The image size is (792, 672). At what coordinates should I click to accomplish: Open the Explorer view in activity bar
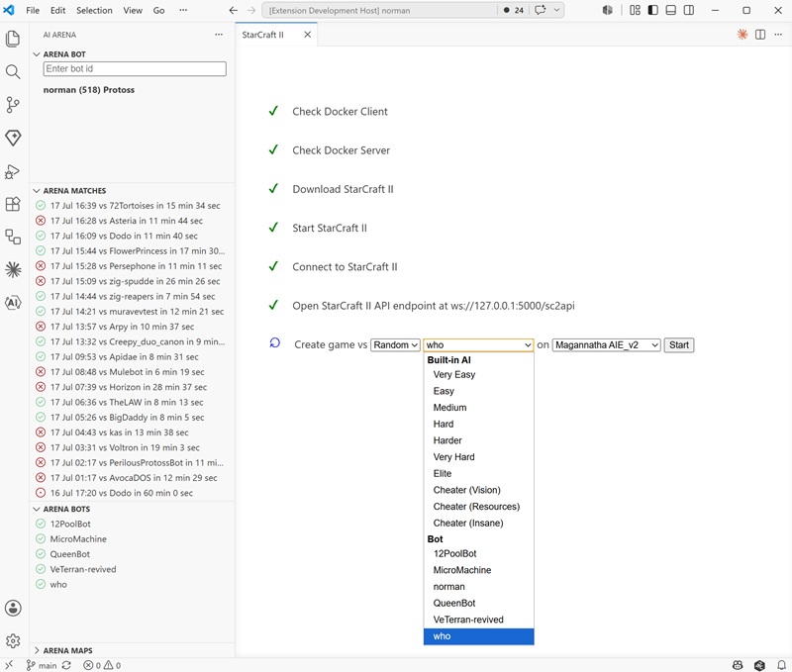tap(13, 39)
